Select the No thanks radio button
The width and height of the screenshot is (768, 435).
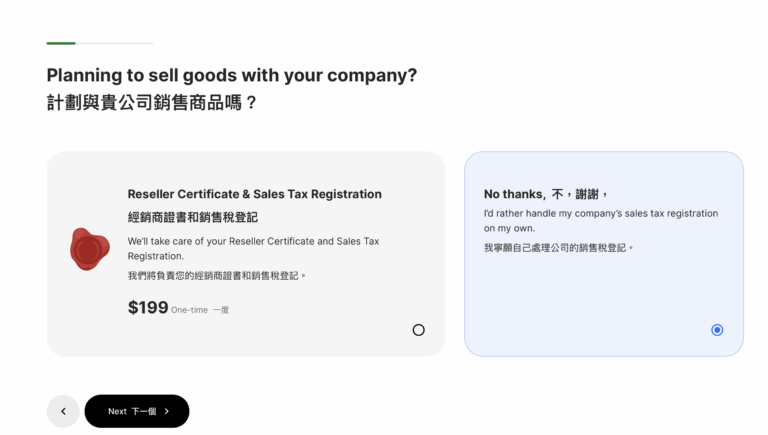(717, 330)
